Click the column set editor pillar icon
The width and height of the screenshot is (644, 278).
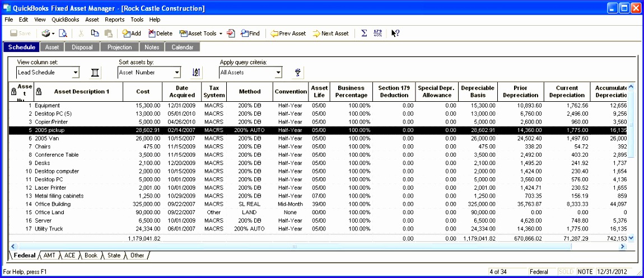point(95,73)
